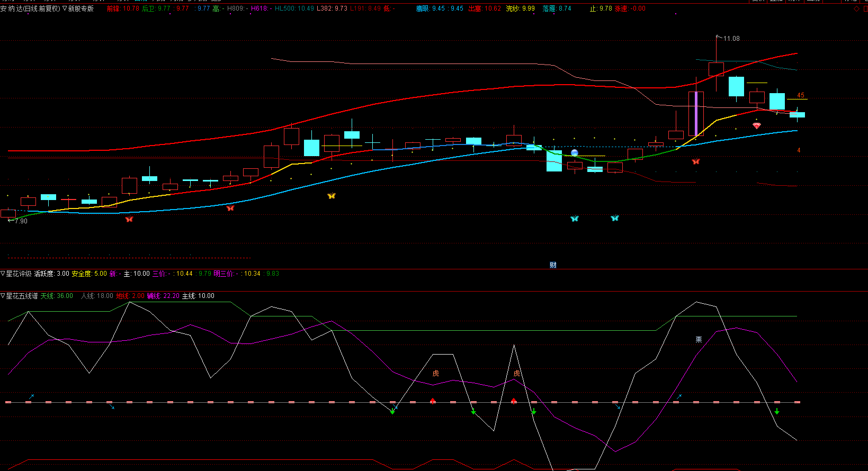Click the 涨速 -0.00 value

[x=630, y=8]
